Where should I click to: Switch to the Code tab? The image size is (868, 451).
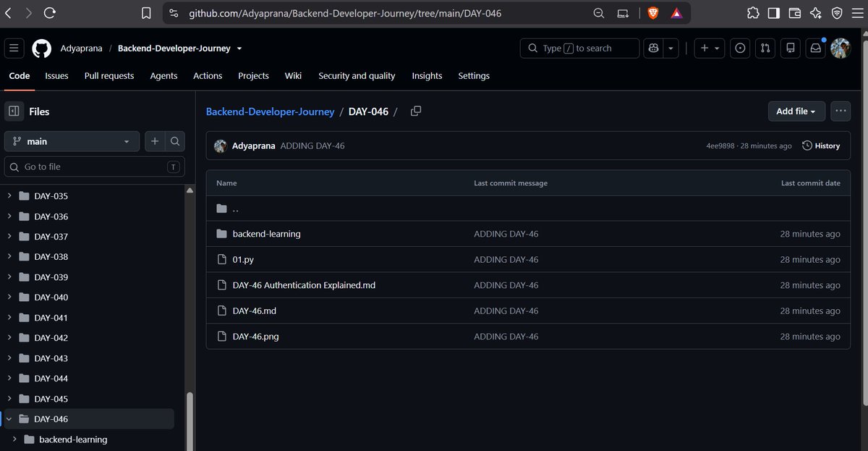pos(20,76)
